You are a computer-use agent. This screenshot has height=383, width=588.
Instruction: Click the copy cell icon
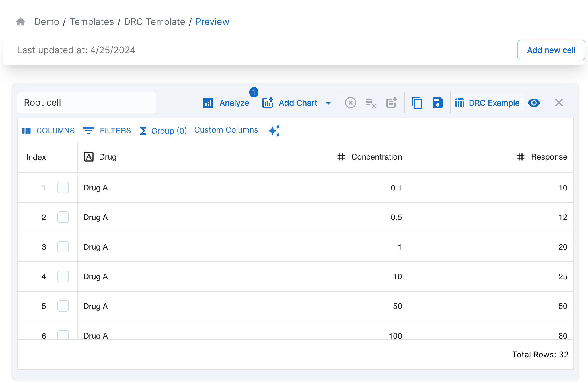tap(417, 103)
